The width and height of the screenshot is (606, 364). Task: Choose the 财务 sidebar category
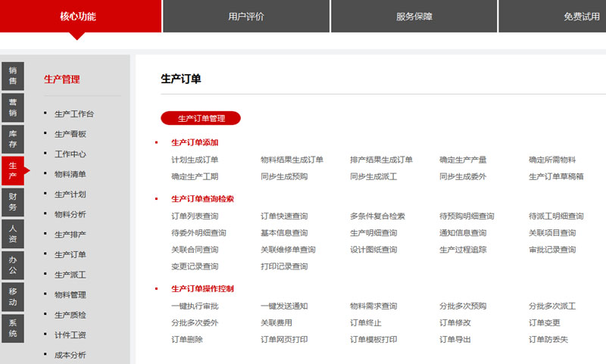(13, 202)
